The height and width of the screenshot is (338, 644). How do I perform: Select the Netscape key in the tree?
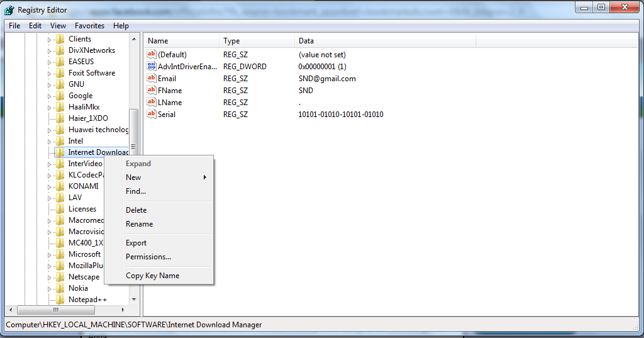pos(84,277)
